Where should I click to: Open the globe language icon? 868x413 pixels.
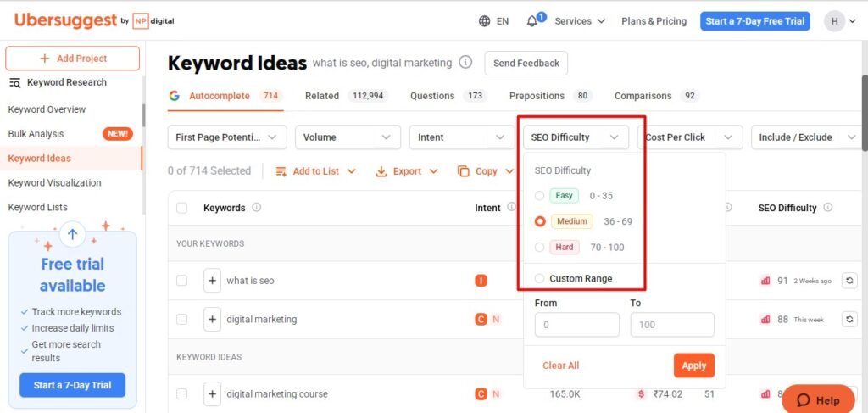(484, 21)
